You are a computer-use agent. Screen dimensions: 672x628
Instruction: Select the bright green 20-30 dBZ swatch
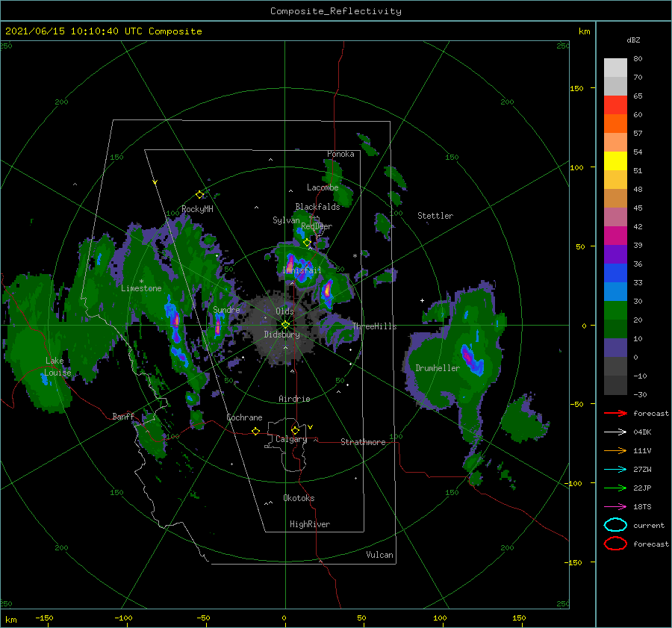(x=615, y=310)
